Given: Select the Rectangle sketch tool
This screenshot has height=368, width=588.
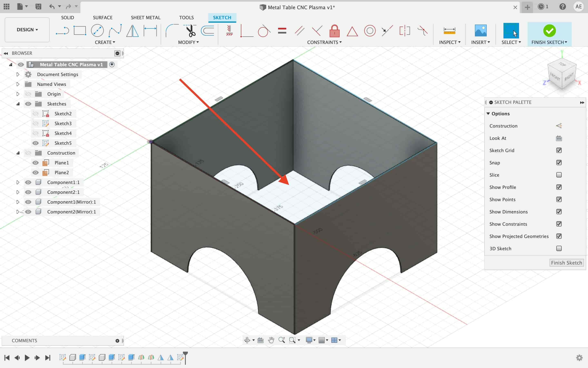Looking at the screenshot, I should [x=80, y=31].
